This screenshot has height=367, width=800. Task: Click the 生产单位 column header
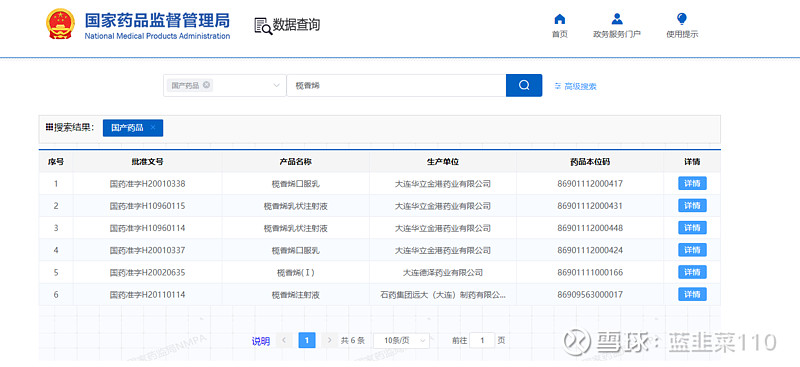pos(443,162)
